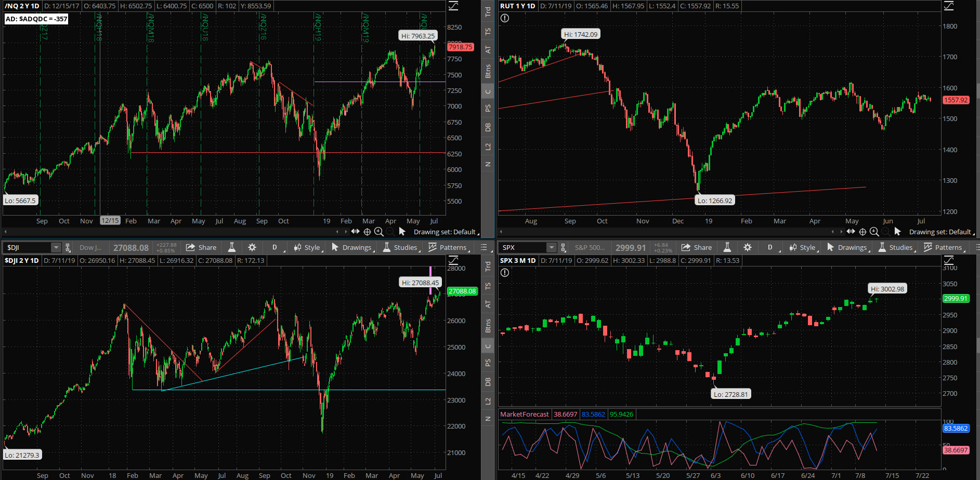
Task: Click price axis scale icon on /NQ chart
Action: (x=453, y=6)
